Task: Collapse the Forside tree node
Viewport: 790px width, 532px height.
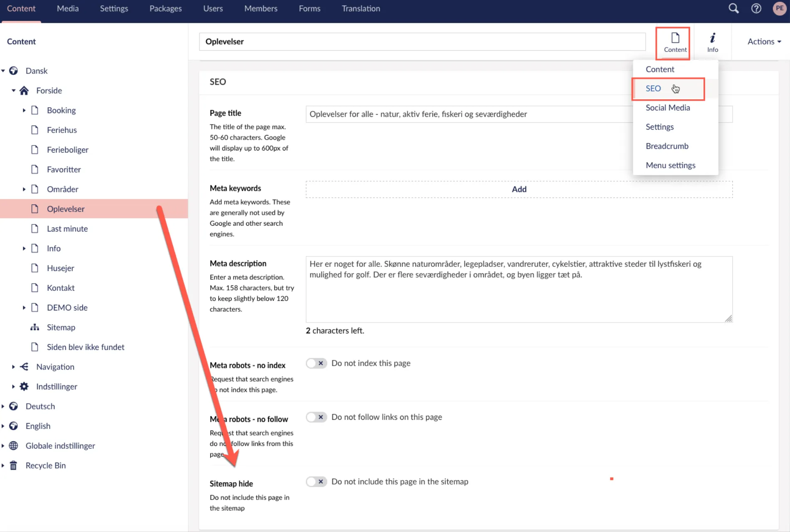Action: tap(13, 90)
